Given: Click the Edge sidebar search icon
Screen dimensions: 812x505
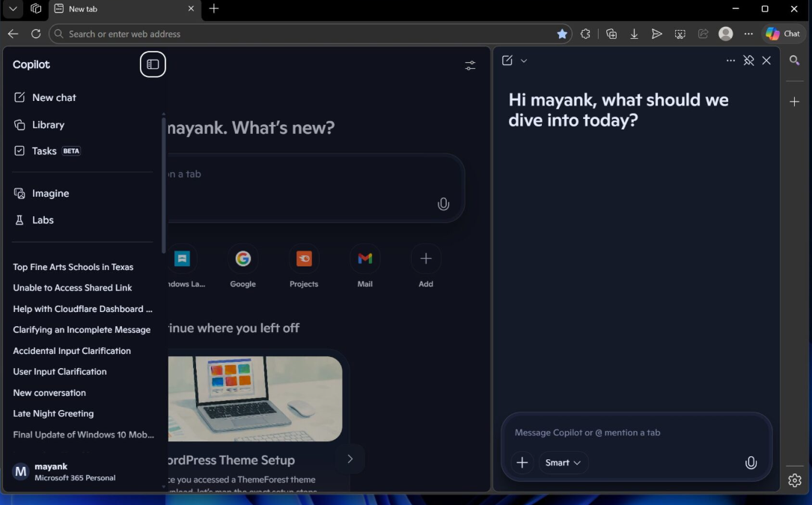Looking at the screenshot, I should click(794, 61).
